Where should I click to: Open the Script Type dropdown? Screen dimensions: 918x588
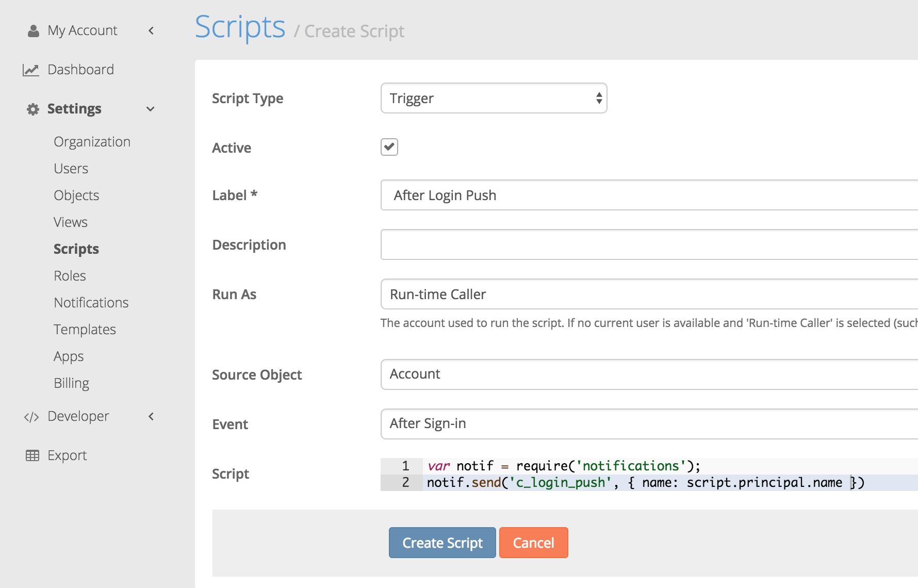click(x=494, y=98)
